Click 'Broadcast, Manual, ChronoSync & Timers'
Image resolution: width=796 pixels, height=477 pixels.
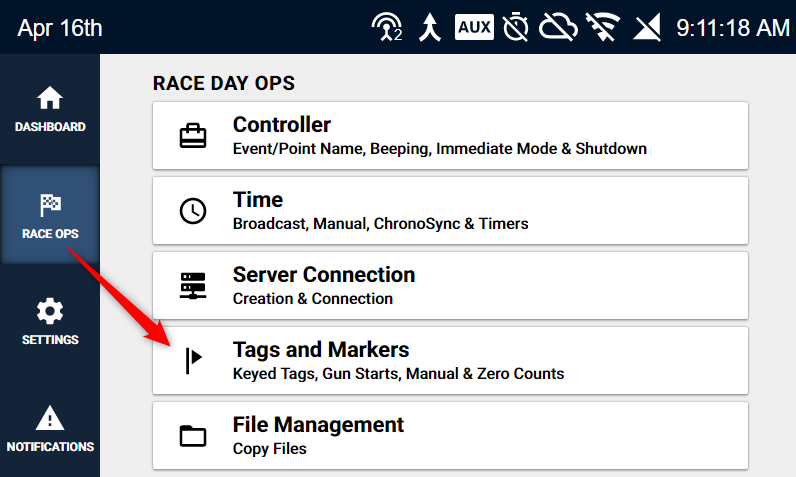point(380,224)
